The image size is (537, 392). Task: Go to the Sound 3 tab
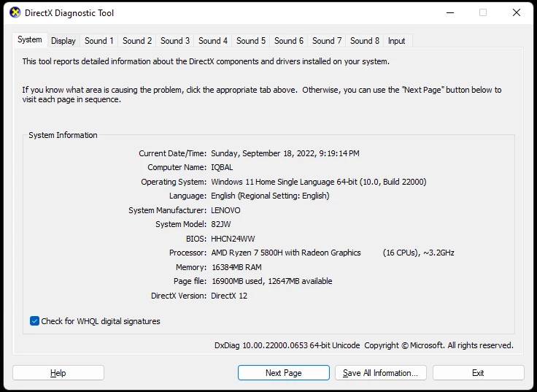[175, 41]
